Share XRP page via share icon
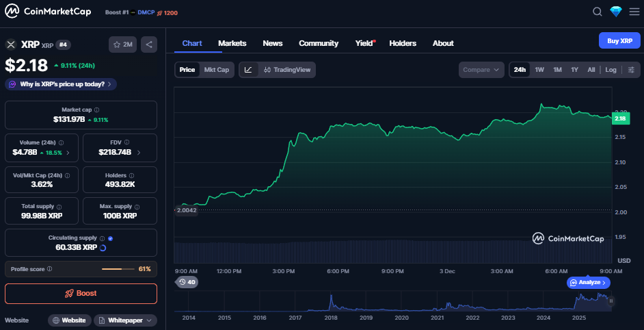 (x=149, y=45)
